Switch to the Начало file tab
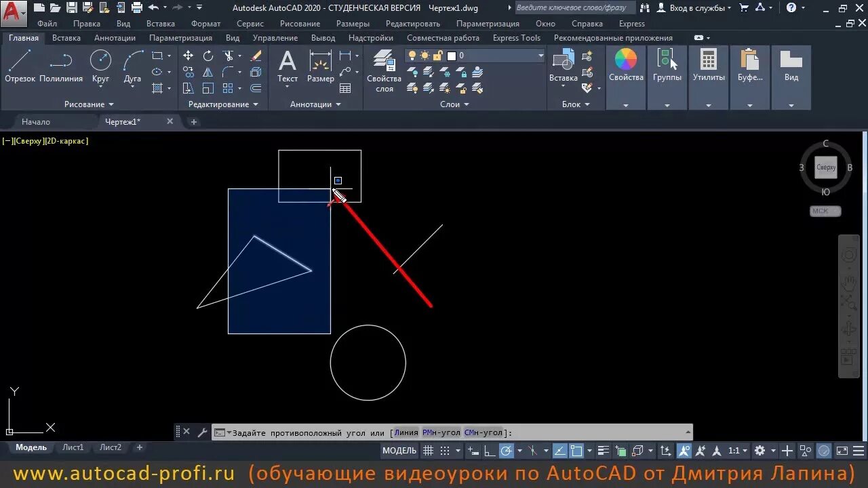Viewport: 868px width, 488px height. 36,122
